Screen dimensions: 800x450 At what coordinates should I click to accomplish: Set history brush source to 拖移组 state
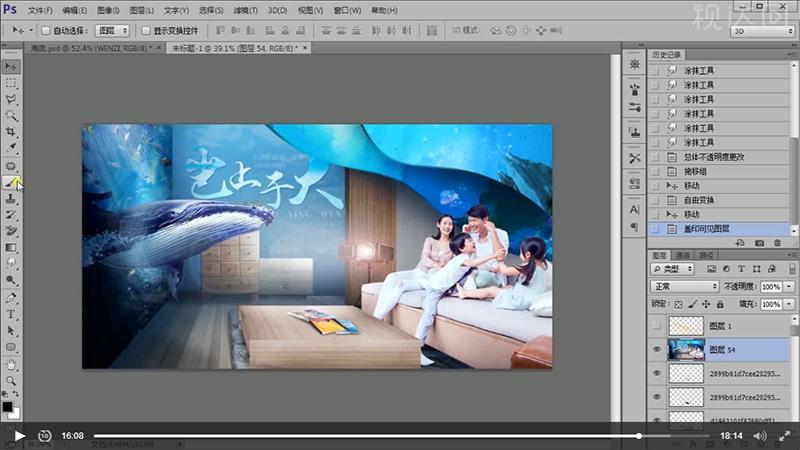point(655,172)
